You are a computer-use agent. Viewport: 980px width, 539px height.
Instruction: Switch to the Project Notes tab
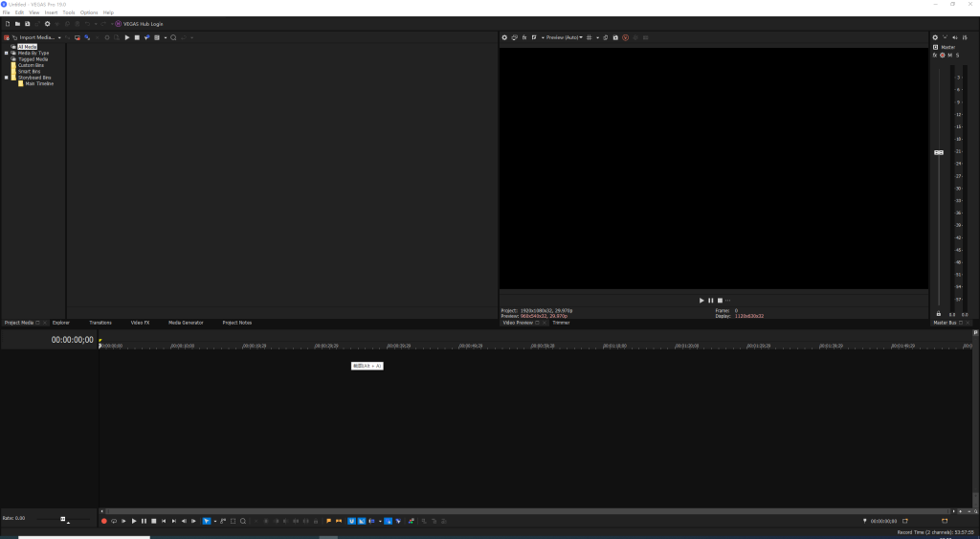tap(237, 323)
